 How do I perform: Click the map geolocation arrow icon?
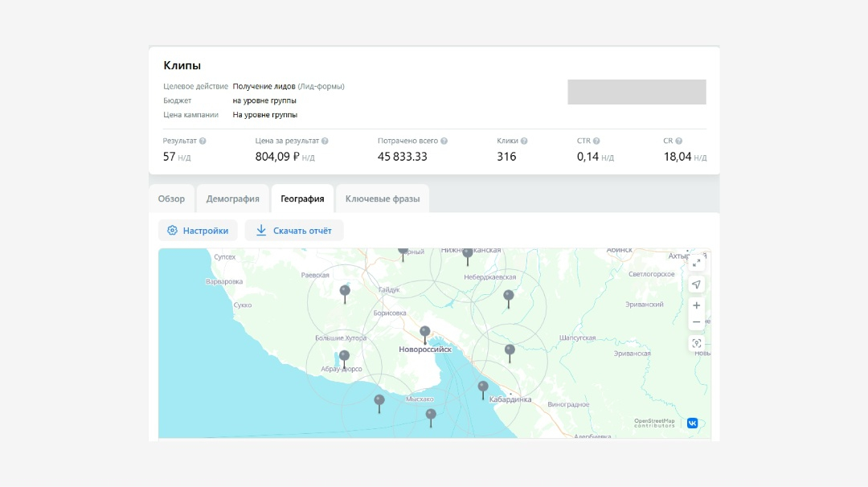click(x=696, y=284)
